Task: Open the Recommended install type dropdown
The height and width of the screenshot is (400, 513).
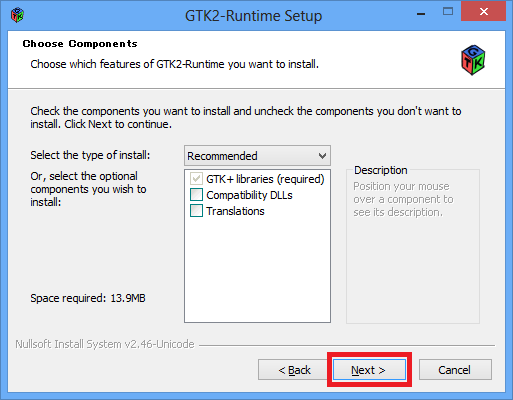Action: 257,156
